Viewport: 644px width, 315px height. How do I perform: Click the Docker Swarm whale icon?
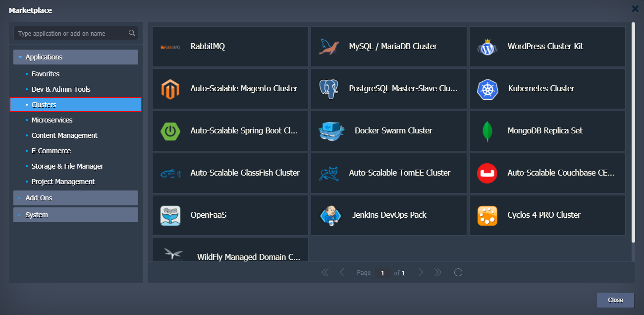click(x=331, y=131)
